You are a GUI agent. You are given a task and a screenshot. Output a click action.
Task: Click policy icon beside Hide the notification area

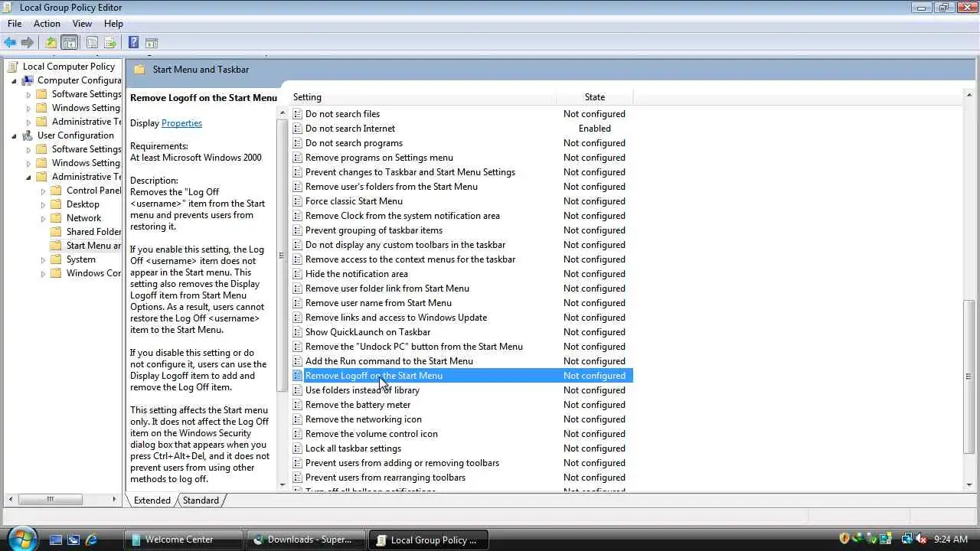(298, 274)
